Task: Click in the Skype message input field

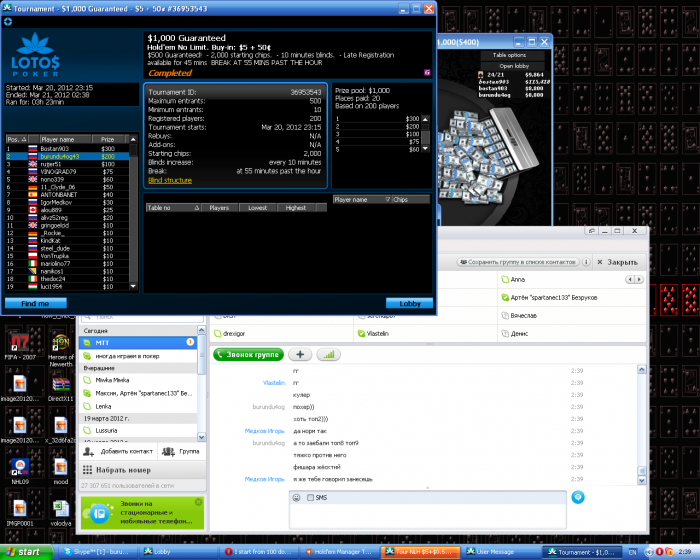Action: 428,516
